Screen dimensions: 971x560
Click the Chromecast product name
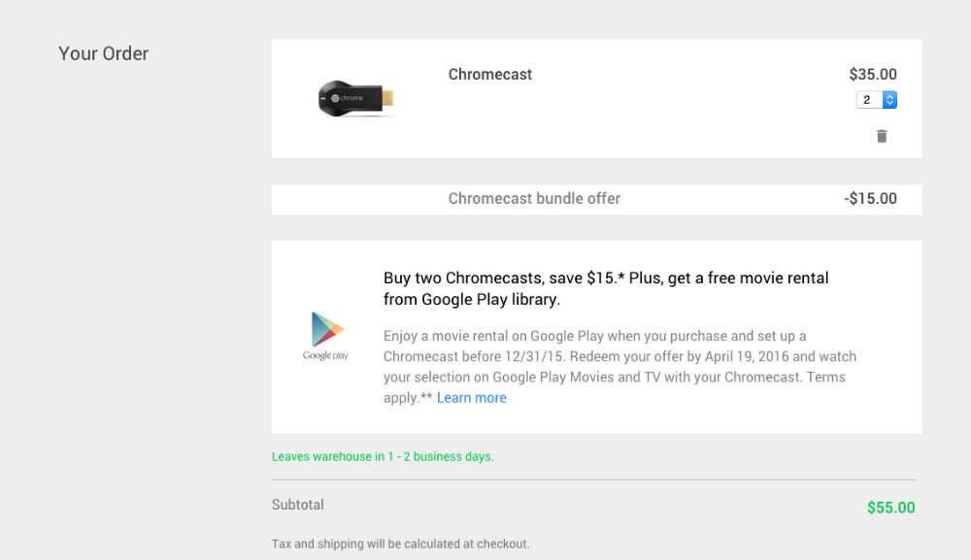pos(490,75)
